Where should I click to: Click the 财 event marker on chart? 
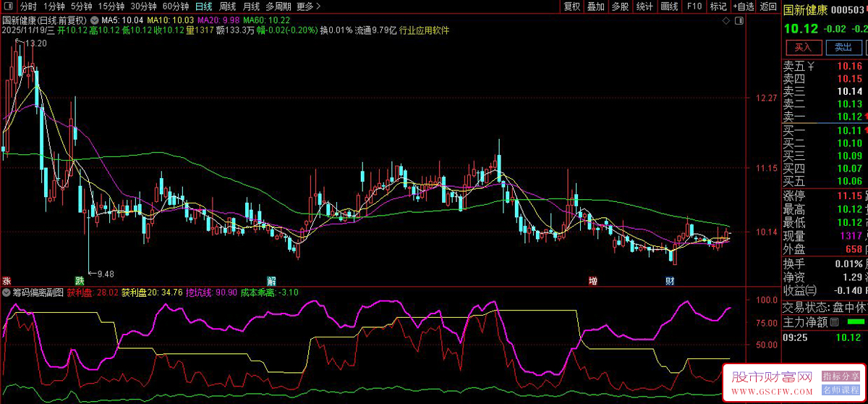(671, 280)
